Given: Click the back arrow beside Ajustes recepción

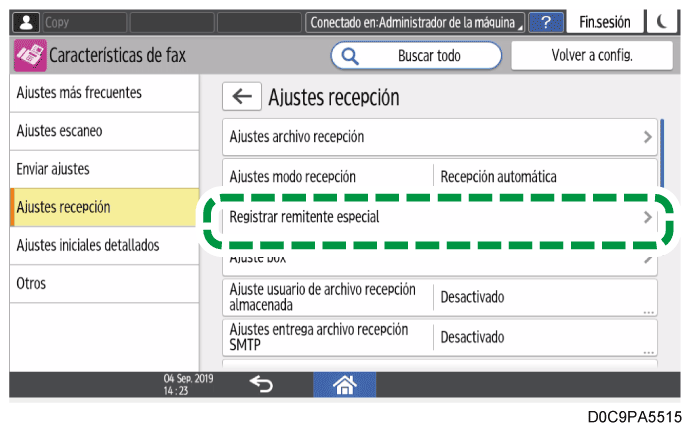Looking at the screenshot, I should coord(241,97).
